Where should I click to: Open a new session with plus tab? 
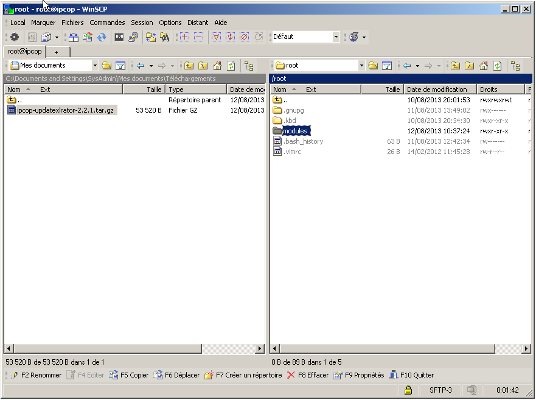[x=57, y=52]
